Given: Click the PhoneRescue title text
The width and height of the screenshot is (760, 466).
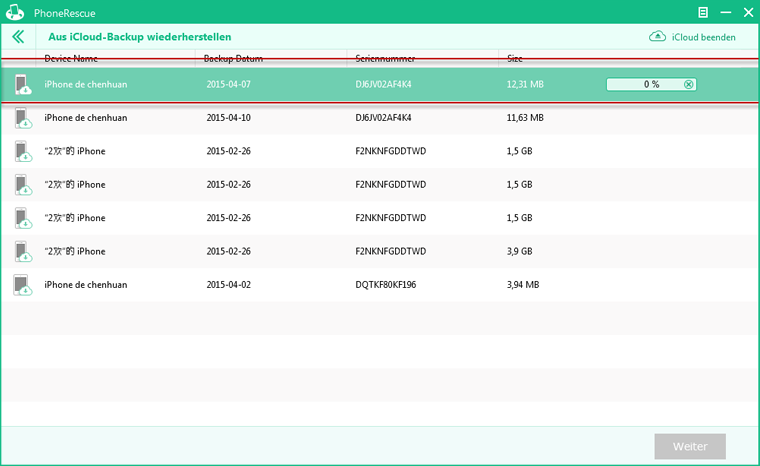Looking at the screenshot, I should [x=64, y=13].
